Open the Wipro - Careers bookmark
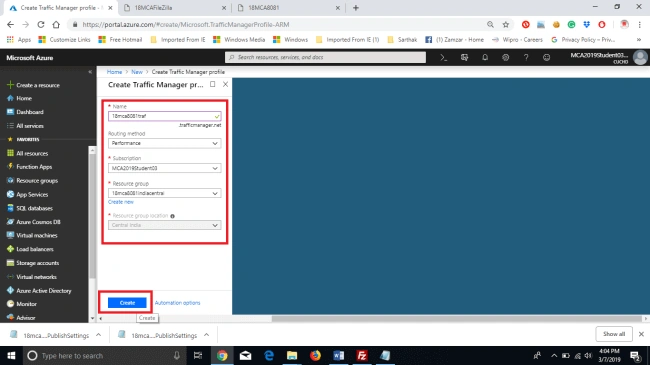Screen dimensions: 650x365 (517, 39)
